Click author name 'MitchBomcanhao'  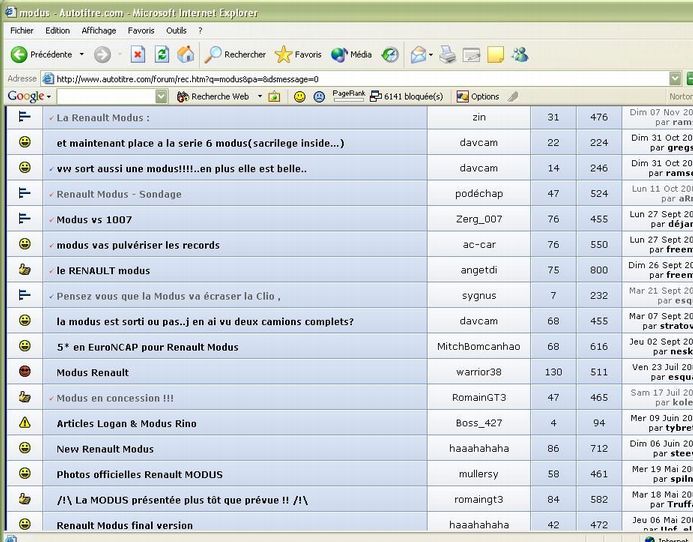point(479,346)
